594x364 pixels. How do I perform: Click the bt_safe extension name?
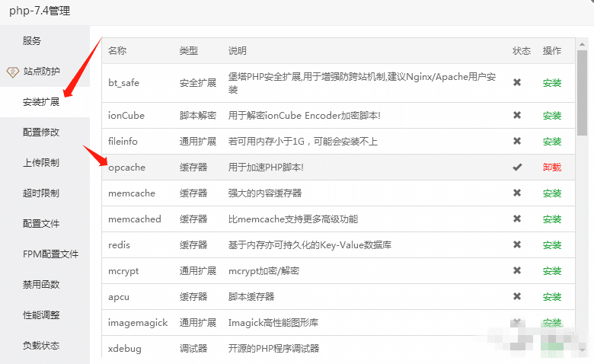click(x=124, y=83)
